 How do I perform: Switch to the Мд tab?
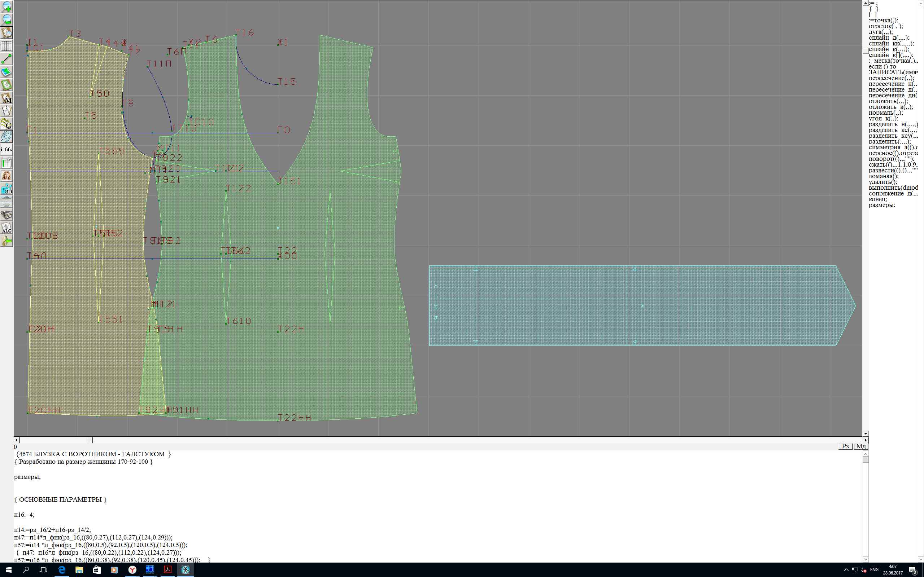tap(861, 446)
